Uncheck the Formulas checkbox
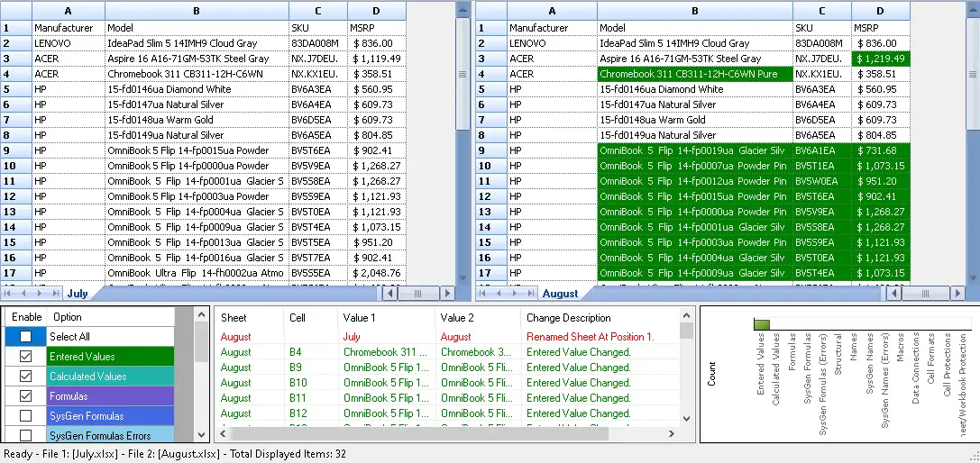This screenshot has height=463, width=980. pyautogui.click(x=25, y=396)
